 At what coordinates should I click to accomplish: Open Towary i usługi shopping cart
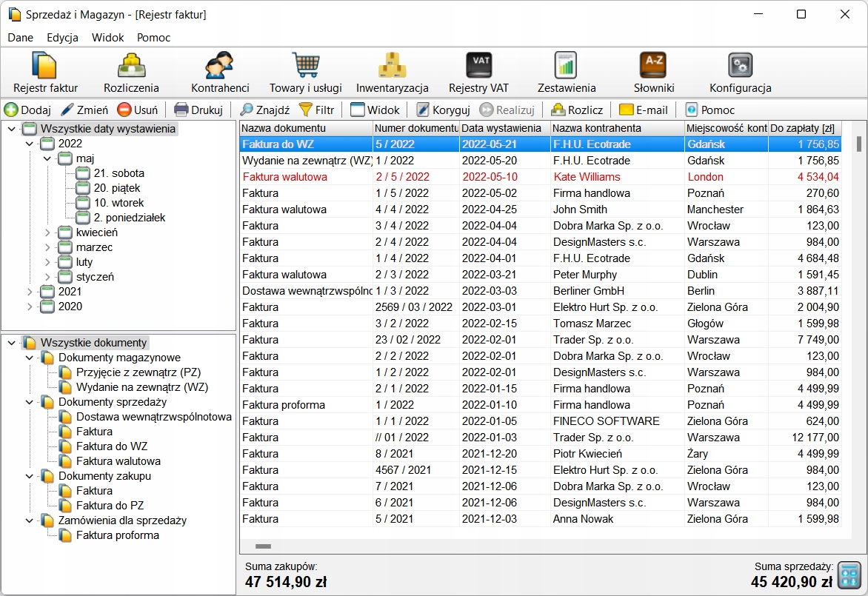pos(305,73)
